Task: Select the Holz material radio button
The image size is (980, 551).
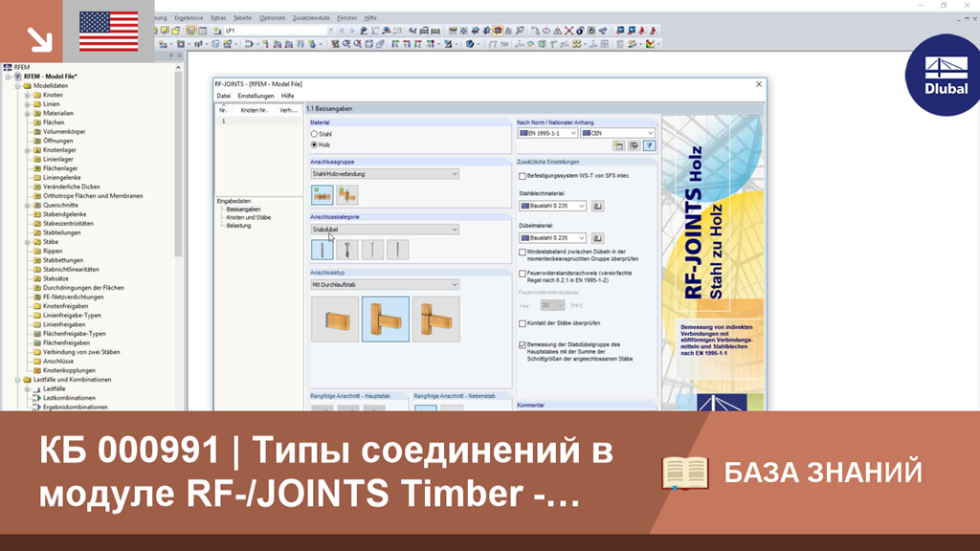Action: click(314, 144)
